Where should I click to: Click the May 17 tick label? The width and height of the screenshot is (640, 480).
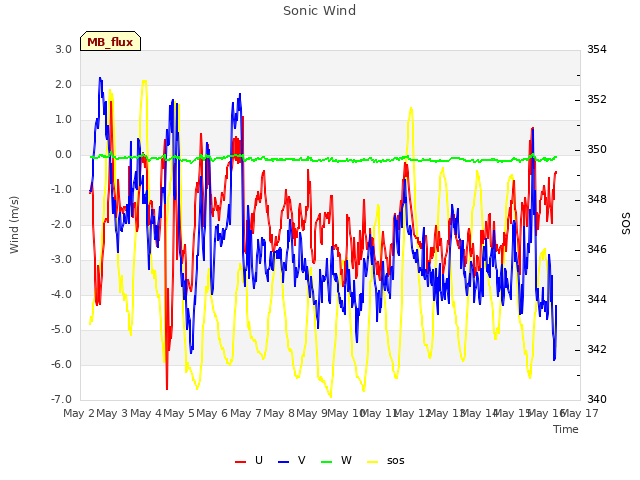(580, 413)
